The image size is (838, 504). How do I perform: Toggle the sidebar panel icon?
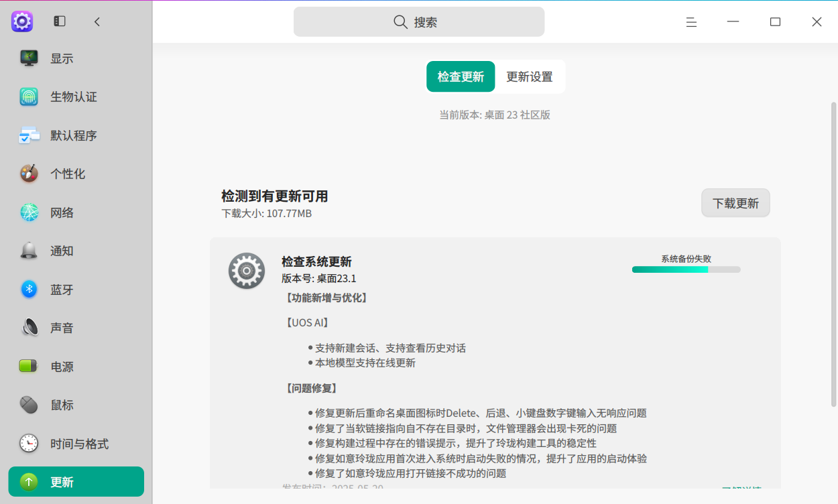click(x=60, y=21)
